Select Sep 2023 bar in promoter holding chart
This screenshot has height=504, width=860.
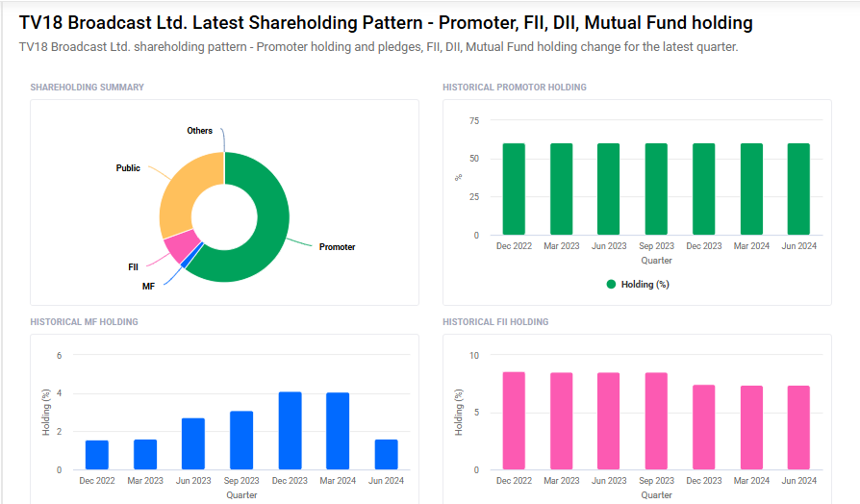[x=656, y=189]
